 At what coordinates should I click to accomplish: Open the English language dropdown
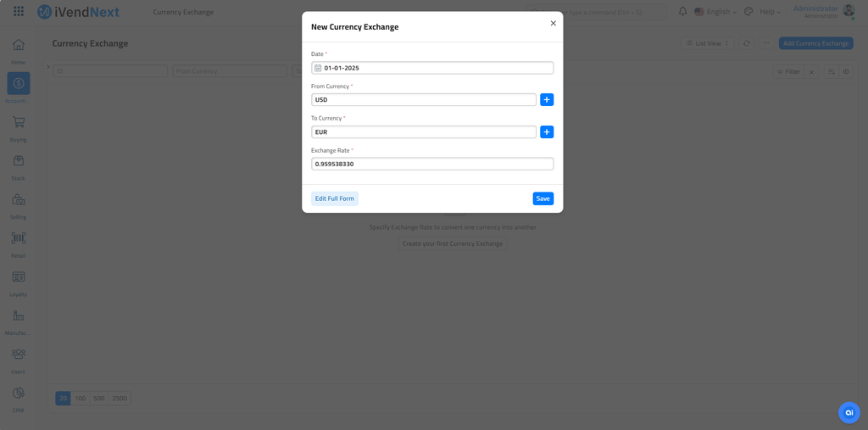715,12
